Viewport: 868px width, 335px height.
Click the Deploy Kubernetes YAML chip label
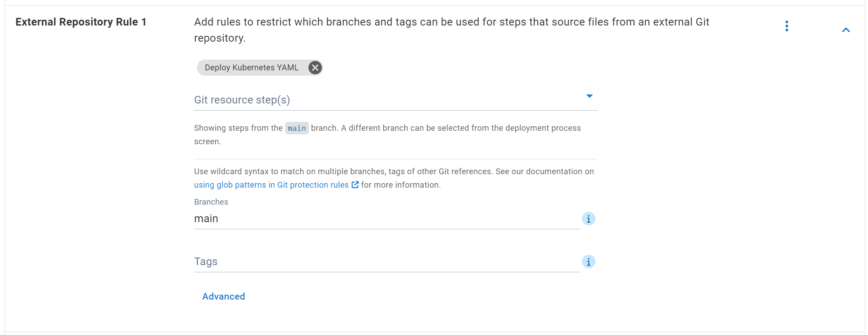[x=252, y=68]
